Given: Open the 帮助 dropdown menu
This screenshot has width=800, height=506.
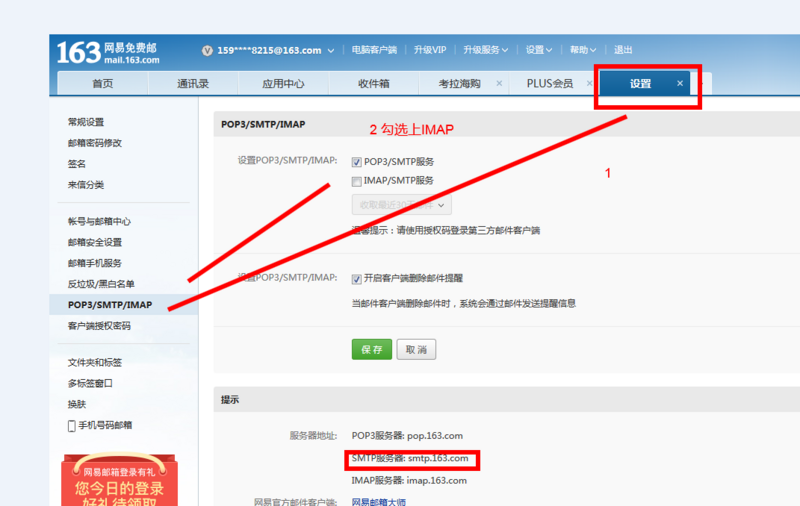Looking at the screenshot, I should coord(583,50).
